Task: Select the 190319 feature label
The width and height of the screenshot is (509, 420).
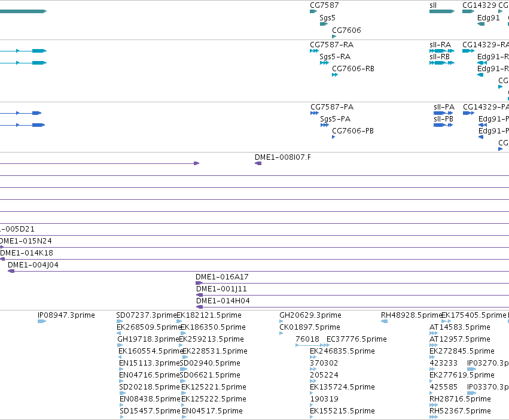Action: coord(324,399)
